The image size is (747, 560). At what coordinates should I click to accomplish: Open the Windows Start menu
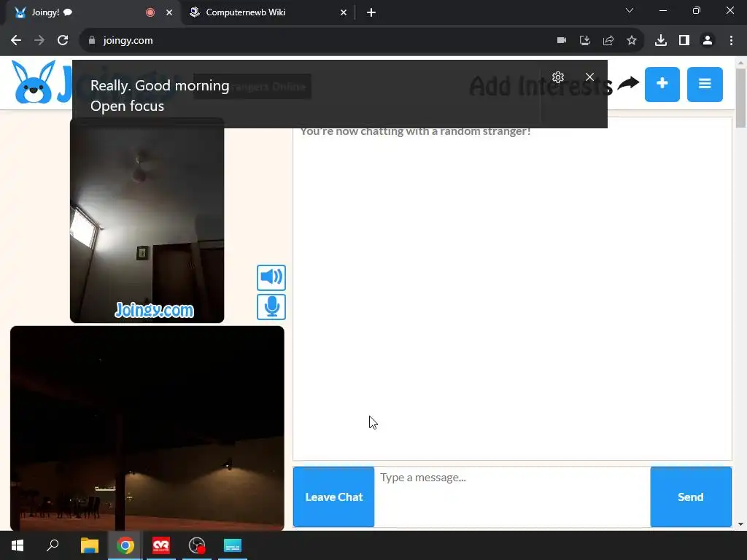pos(18,545)
